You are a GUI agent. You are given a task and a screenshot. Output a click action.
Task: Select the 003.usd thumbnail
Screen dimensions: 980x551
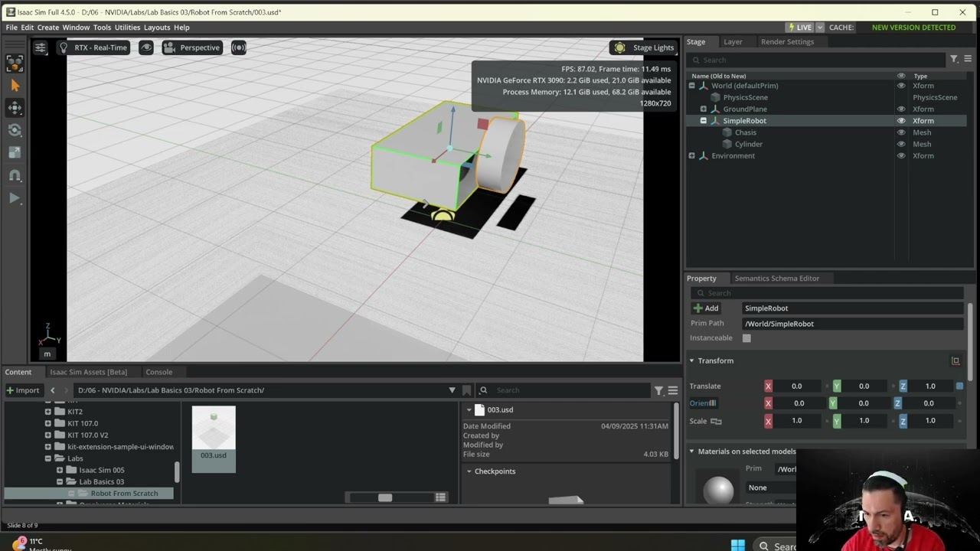tap(214, 439)
